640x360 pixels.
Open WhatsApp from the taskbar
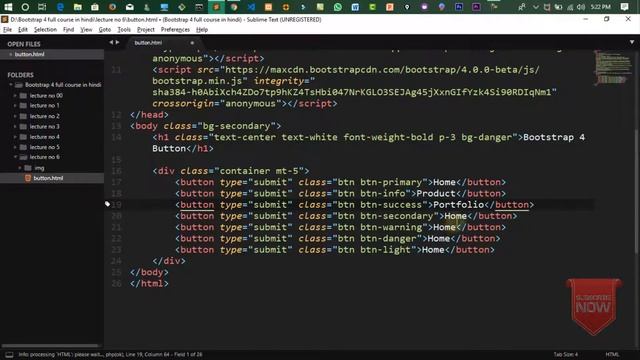pos(338,7)
